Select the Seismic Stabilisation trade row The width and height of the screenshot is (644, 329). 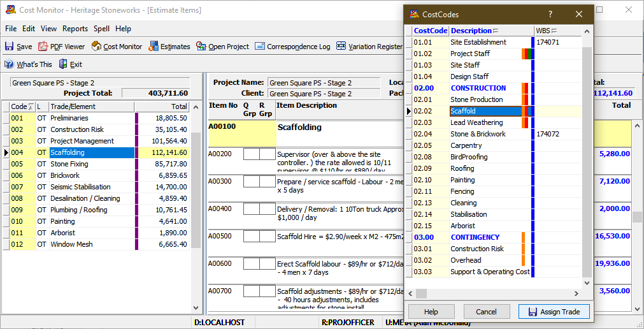pos(96,187)
